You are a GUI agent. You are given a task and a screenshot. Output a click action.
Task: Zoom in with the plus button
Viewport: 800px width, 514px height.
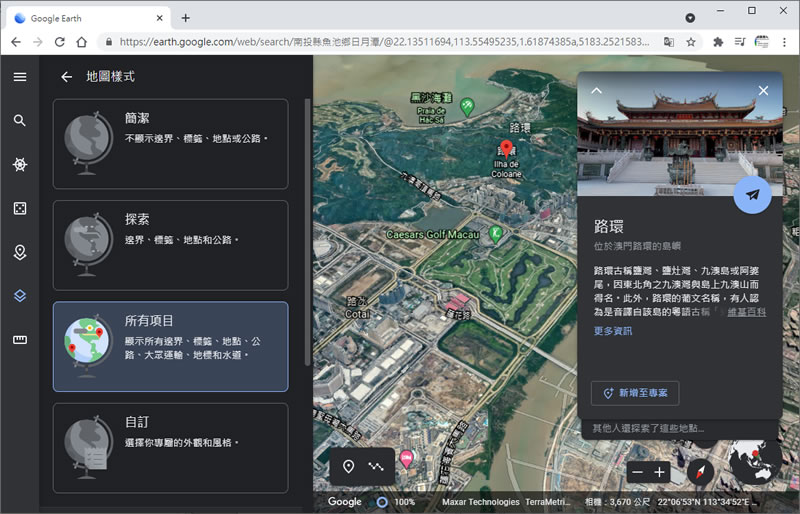(x=659, y=472)
